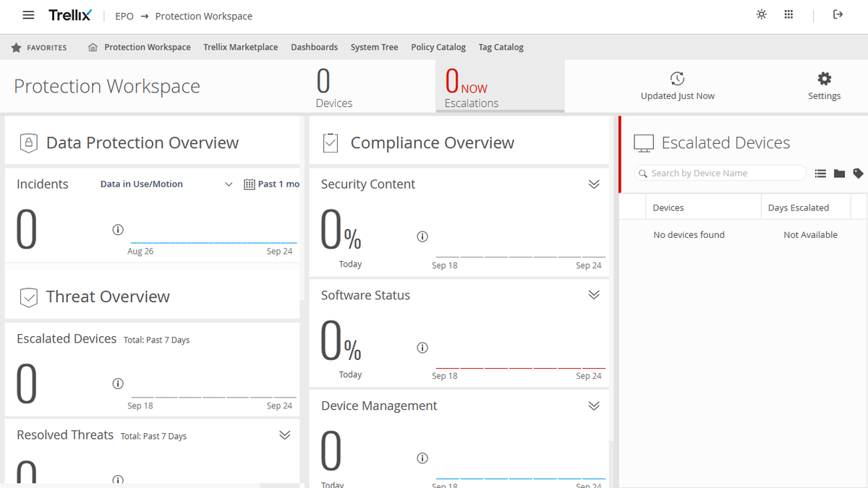Open the apps waffle grid menu
This screenshot has height=488, width=868.
click(x=788, y=14)
